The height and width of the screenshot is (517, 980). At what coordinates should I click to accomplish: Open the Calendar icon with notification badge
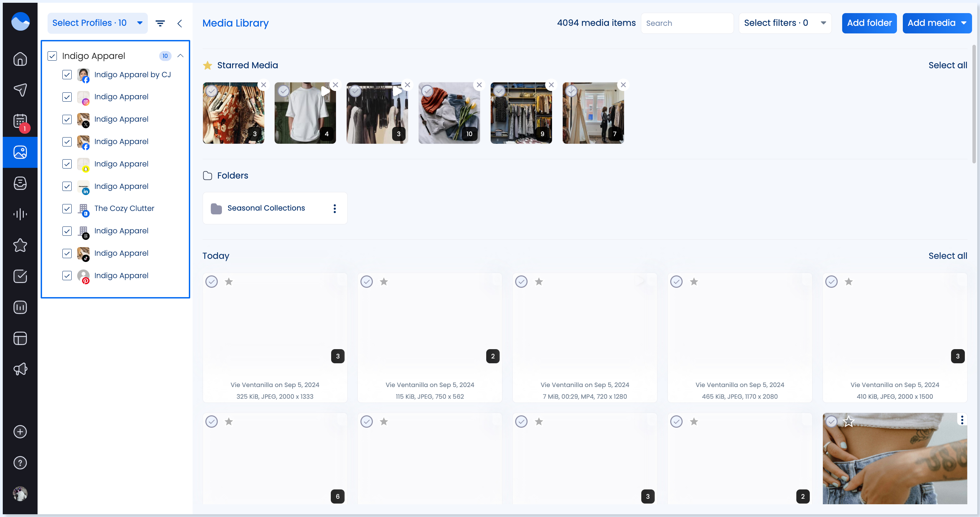tap(20, 121)
